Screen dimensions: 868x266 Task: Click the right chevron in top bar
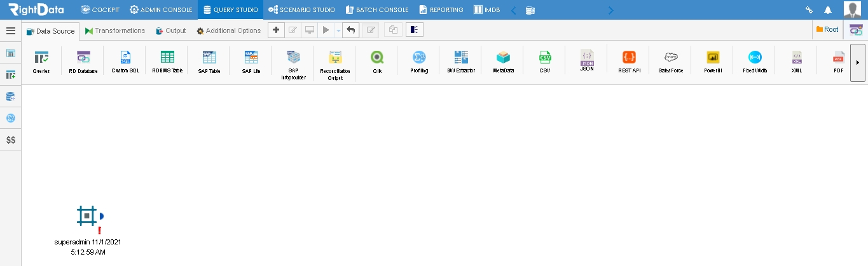click(611, 10)
